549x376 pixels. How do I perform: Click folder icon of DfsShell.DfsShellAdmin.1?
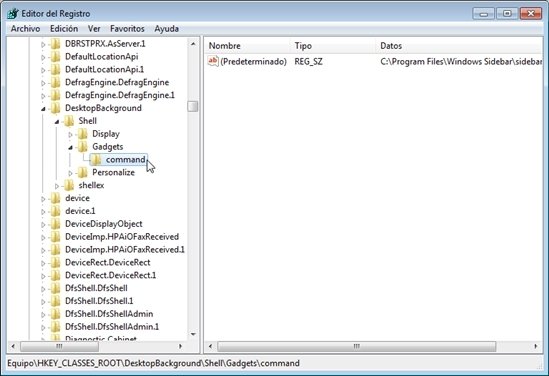click(x=55, y=327)
